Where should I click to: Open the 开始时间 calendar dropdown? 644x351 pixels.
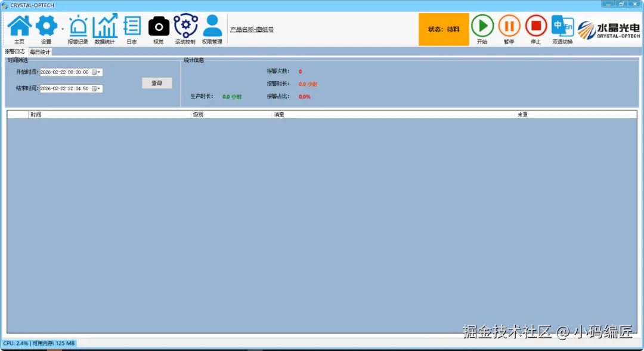tap(96, 72)
